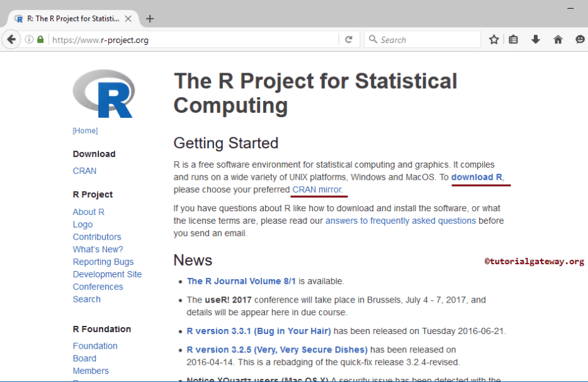Screen dimensions: 588x382
Task: Follow the CRAN mirror link
Action: click(x=317, y=190)
